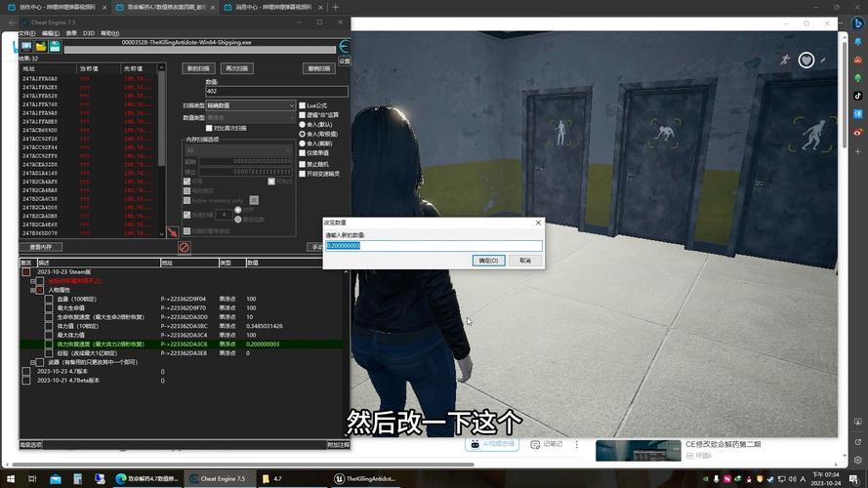Click the yellow open-folder icon in Cheat Engine

coord(41,47)
